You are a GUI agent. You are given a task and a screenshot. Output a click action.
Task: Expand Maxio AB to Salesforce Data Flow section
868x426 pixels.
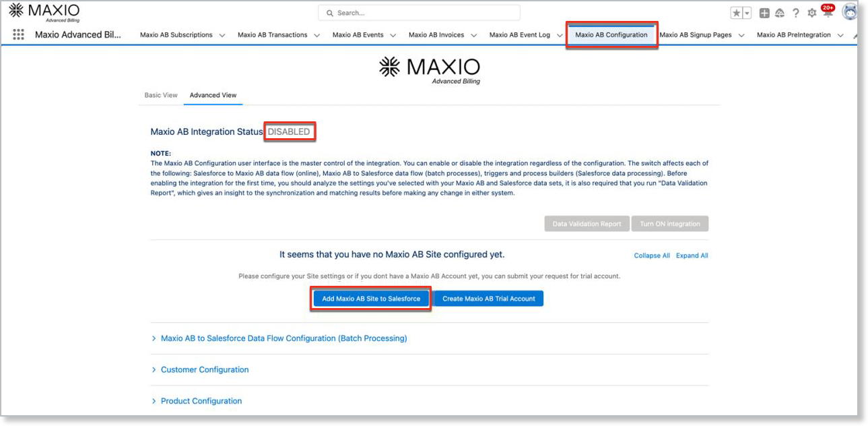tap(283, 338)
